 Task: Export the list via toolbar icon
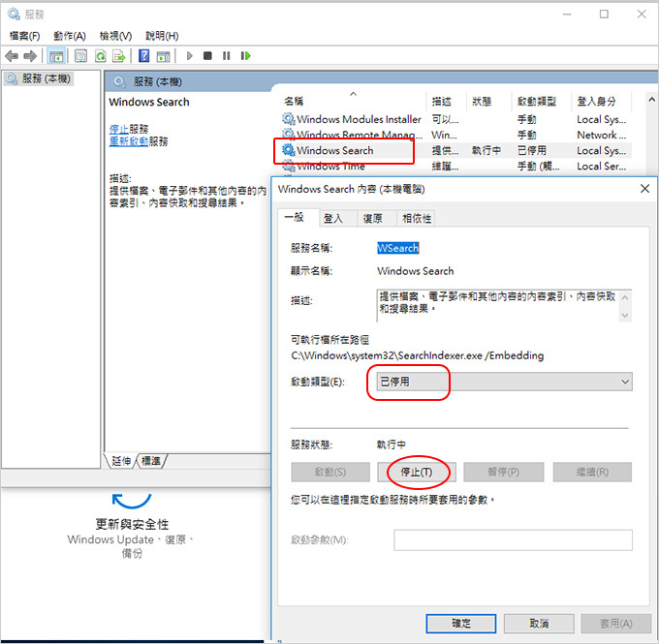[119, 56]
